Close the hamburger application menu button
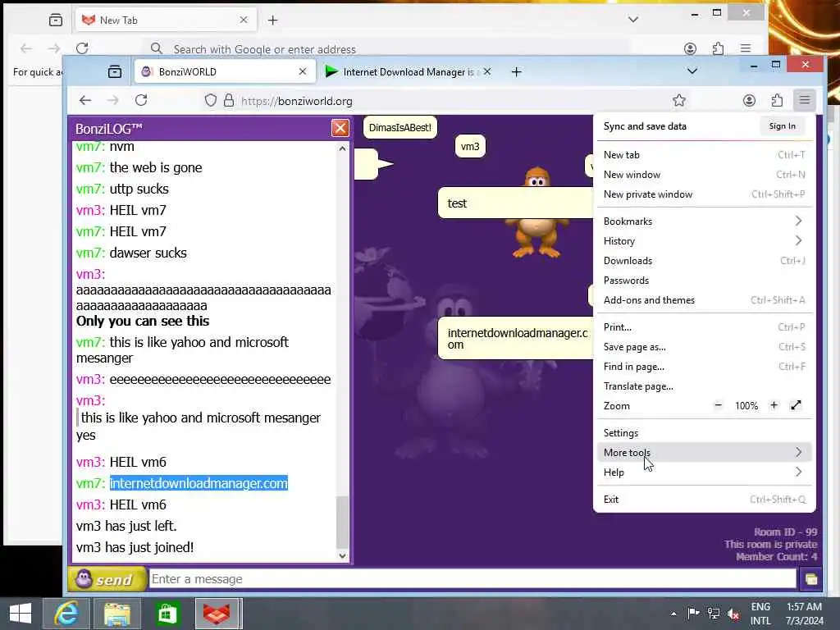The image size is (840, 630). (805, 100)
